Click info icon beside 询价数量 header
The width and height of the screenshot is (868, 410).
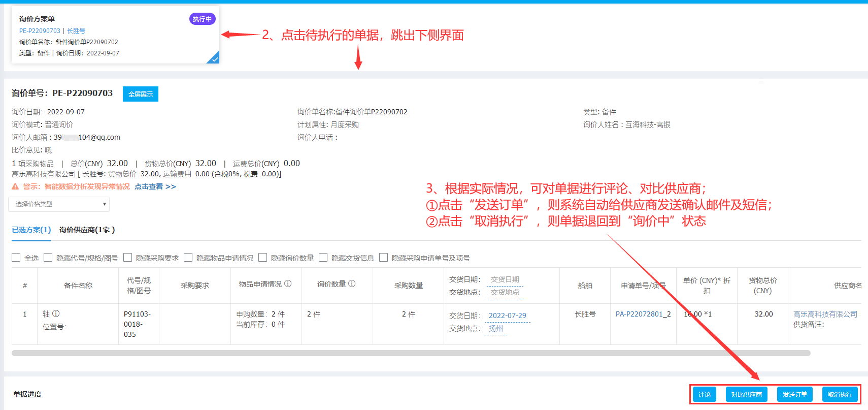[352, 283]
